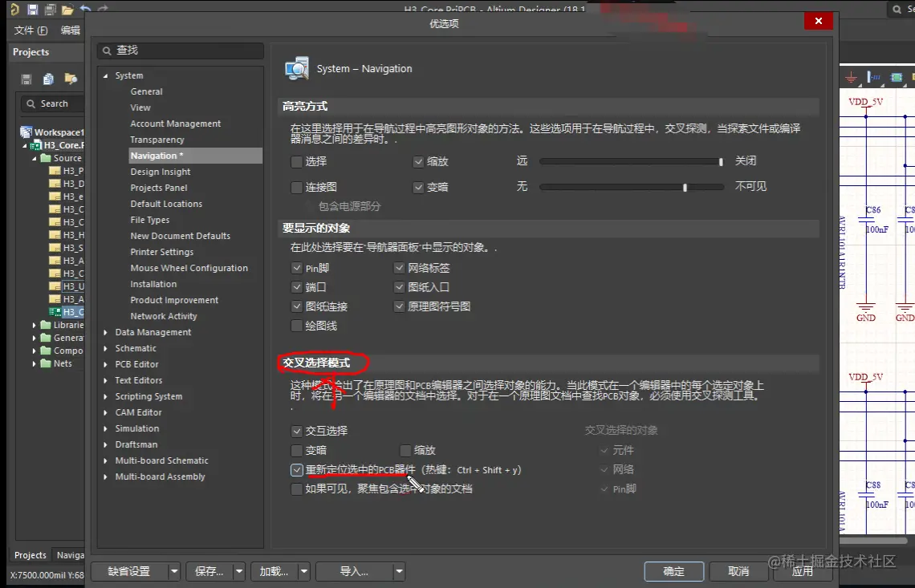Switch to the Projects bottom tab
This screenshot has width=915, height=588.
click(x=31, y=555)
